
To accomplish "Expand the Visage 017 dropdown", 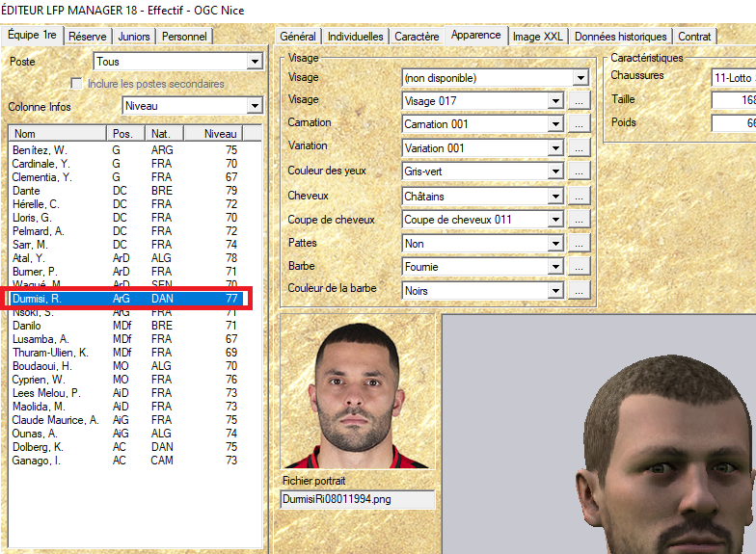I will (555, 101).
